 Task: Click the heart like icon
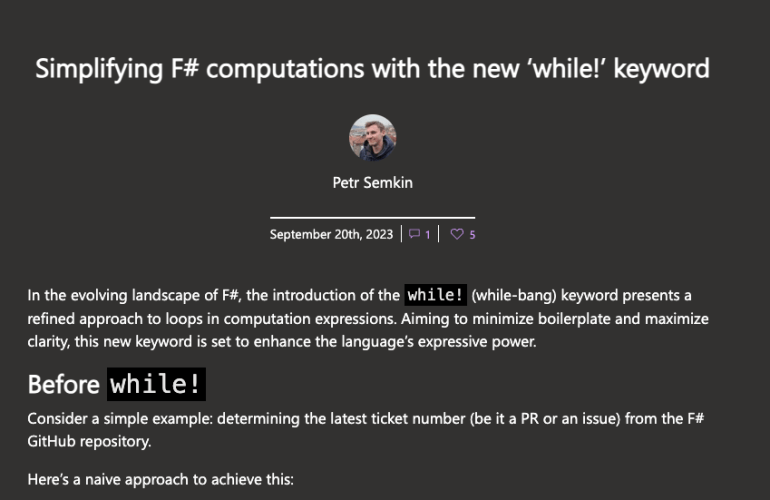pyautogui.click(x=457, y=235)
